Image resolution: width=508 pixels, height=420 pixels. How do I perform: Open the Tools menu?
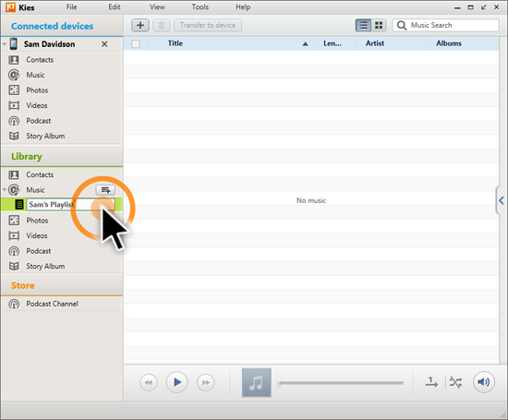coord(200,7)
